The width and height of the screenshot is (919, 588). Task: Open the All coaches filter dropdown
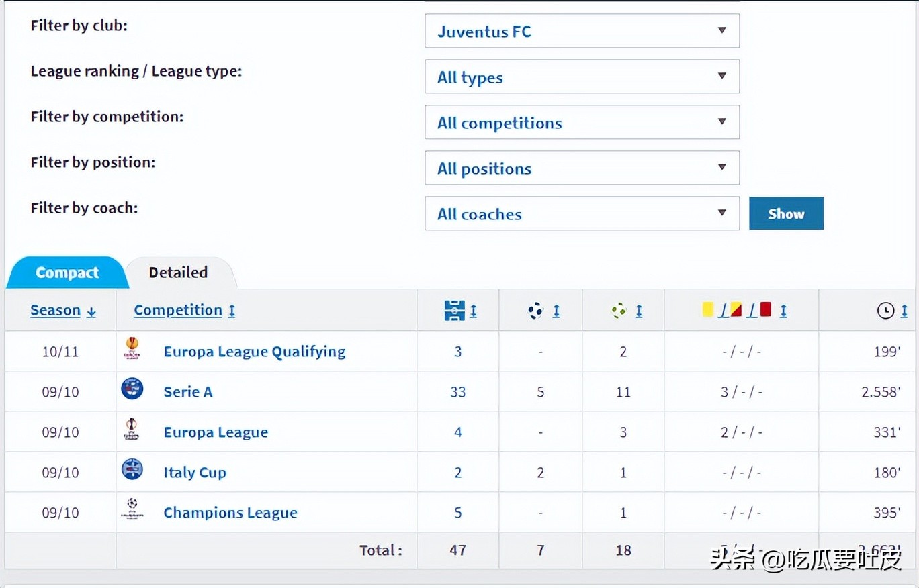pos(582,214)
